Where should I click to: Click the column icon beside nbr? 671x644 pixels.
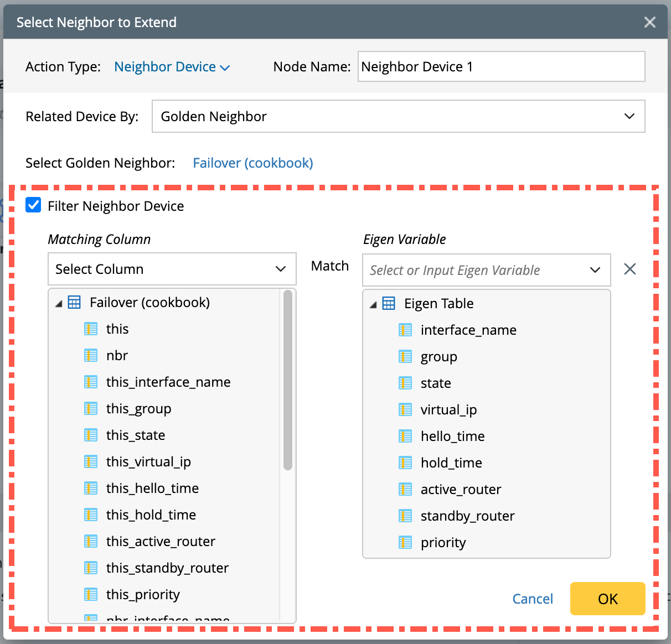[91, 355]
